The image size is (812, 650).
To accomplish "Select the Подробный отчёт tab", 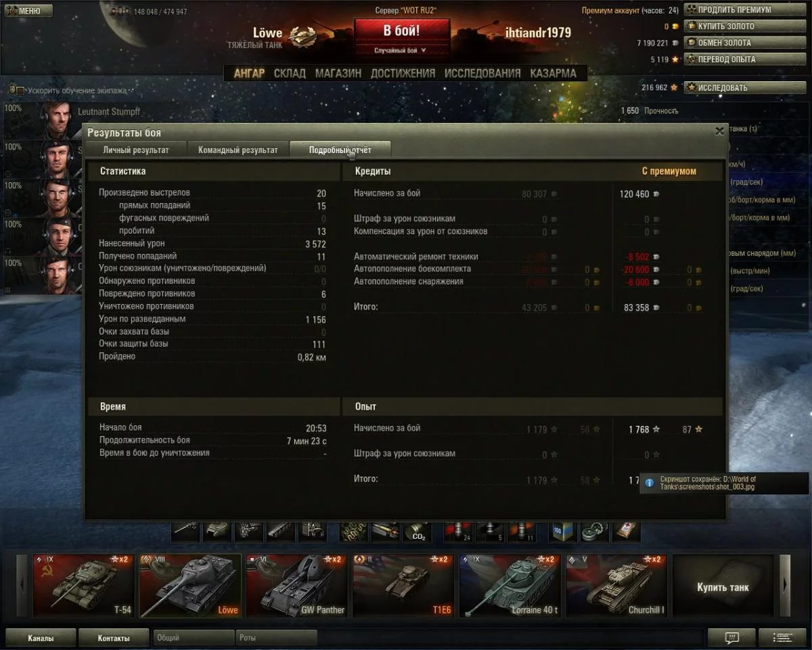I will point(340,150).
